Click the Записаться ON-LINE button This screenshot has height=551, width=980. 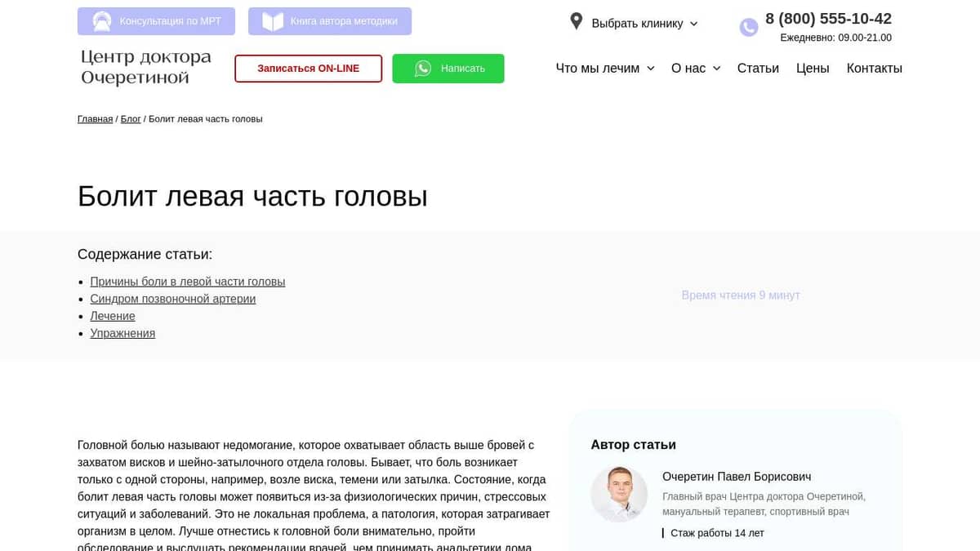(x=308, y=69)
